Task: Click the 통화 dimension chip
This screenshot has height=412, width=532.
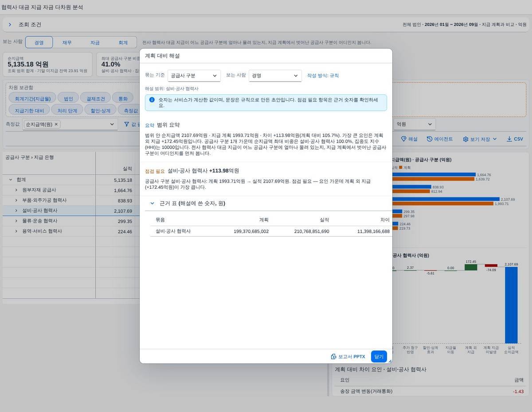Action: pyautogui.click(x=123, y=98)
